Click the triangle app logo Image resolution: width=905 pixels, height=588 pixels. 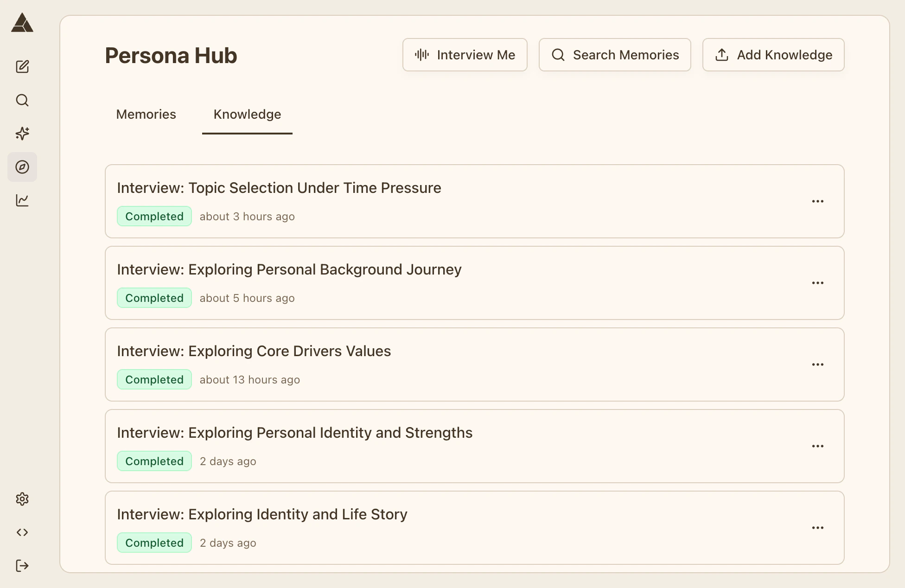tap(22, 23)
